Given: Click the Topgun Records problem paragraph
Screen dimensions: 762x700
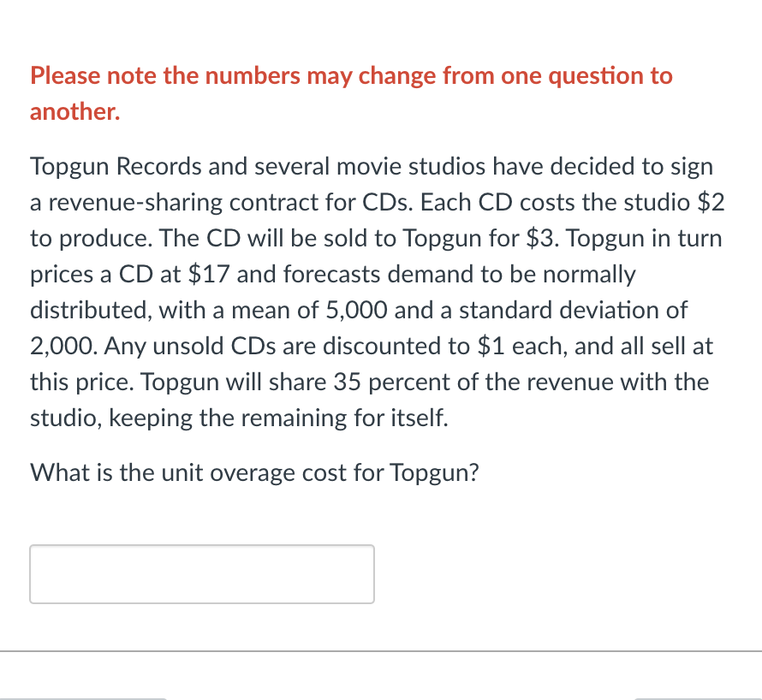Looking at the screenshot, I should [x=377, y=291].
